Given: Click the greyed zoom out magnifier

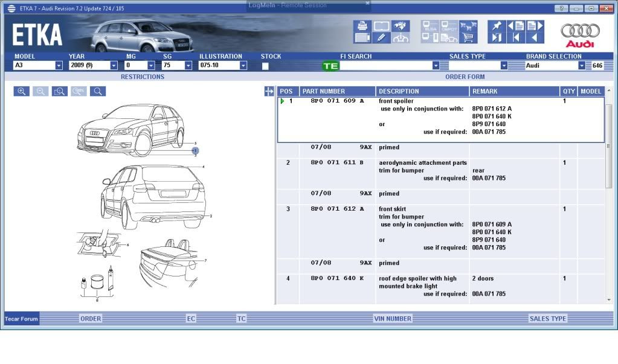Looking at the screenshot, I should click(40, 91).
